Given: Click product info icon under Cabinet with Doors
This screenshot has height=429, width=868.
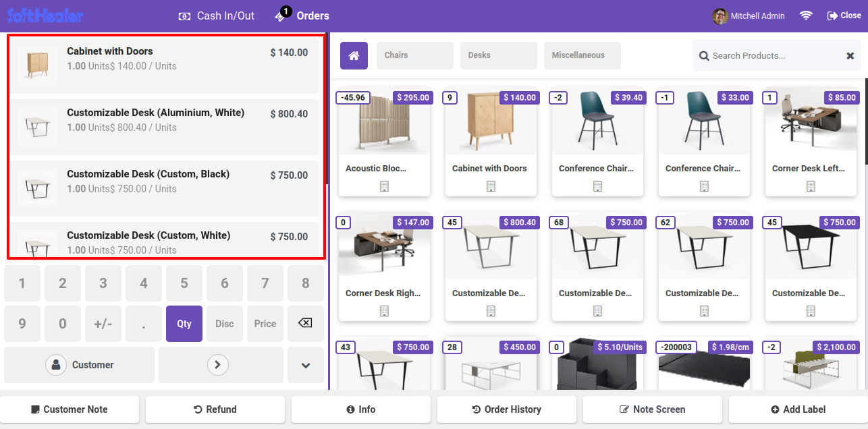Looking at the screenshot, I should (x=491, y=186).
